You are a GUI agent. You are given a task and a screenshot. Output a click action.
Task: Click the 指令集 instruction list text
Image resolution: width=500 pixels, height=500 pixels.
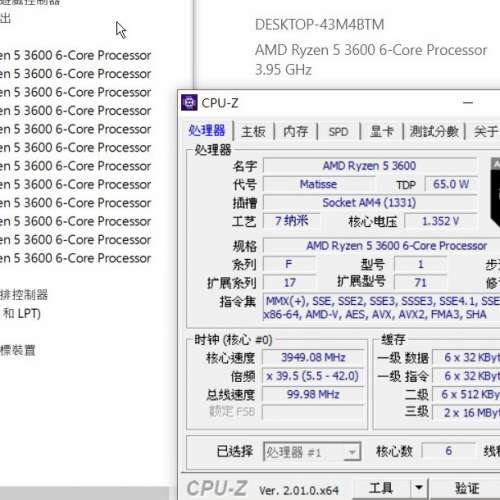382,308
